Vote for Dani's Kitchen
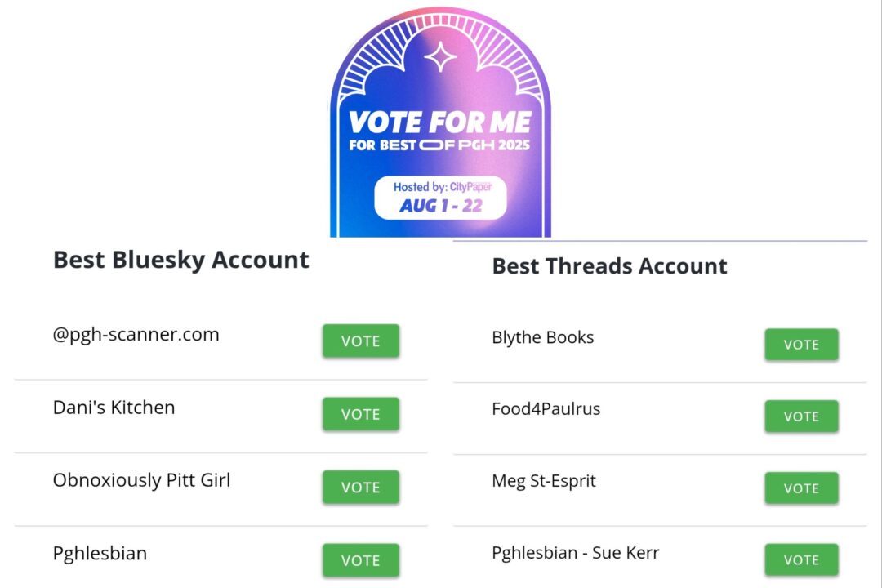 coord(360,414)
